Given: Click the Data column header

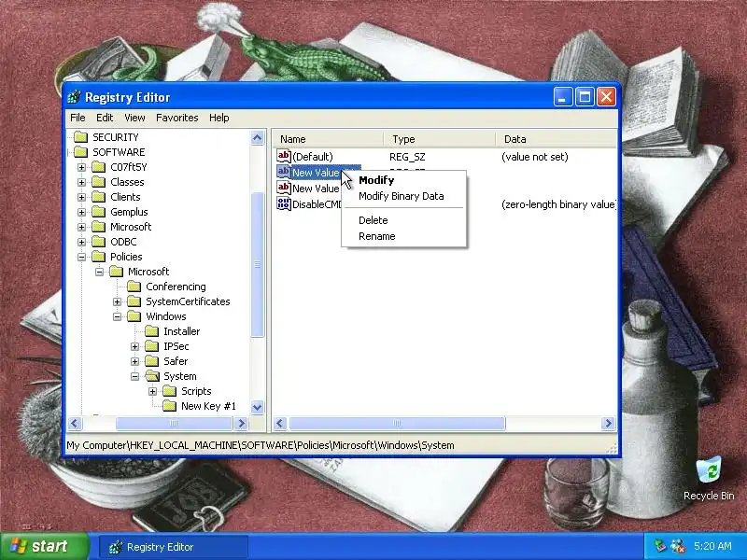Looking at the screenshot, I should [556, 139].
